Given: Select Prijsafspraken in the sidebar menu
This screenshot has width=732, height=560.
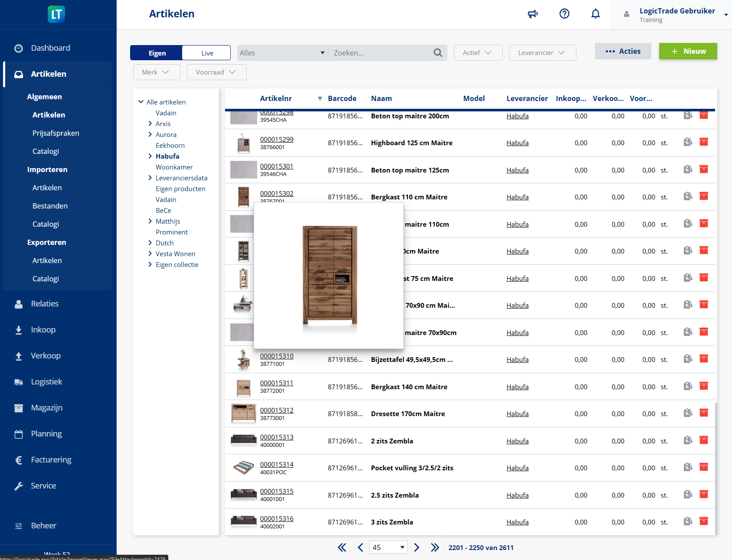Looking at the screenshot, I should point(56,133).
